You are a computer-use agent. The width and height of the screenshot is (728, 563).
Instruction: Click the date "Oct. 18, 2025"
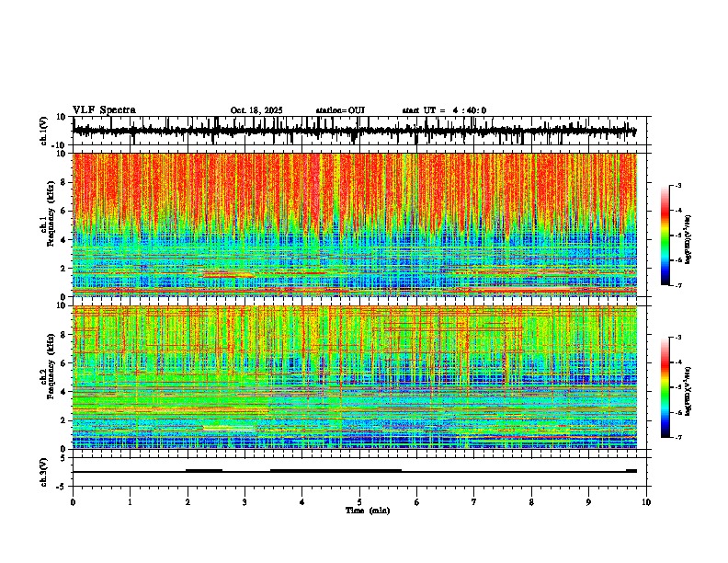[256, 110]
